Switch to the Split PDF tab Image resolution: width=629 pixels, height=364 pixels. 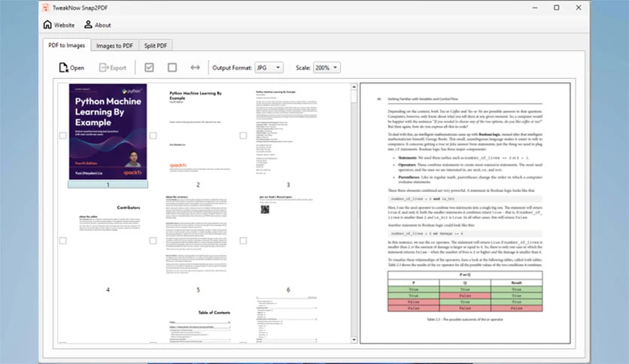point(156,46)
